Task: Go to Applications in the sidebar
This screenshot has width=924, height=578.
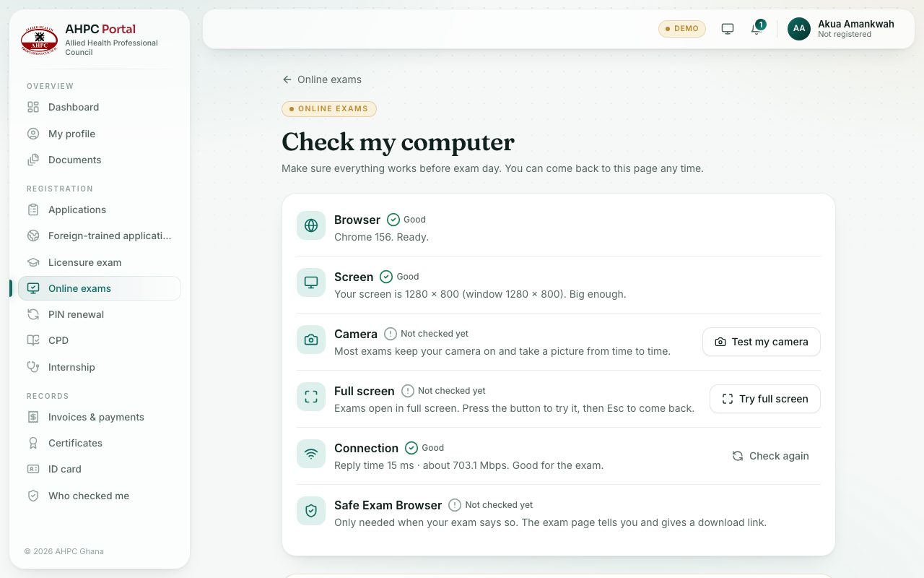Action: click(x=100, y=210)
